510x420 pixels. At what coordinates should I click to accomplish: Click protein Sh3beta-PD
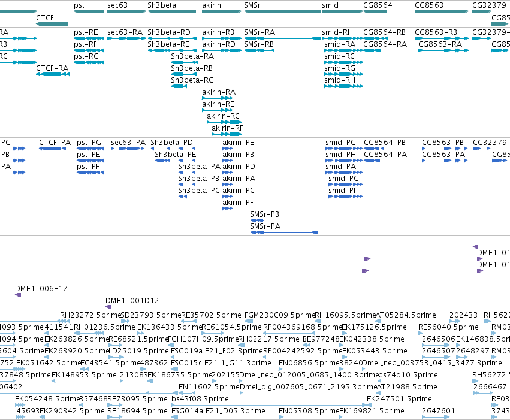[172, 143]
